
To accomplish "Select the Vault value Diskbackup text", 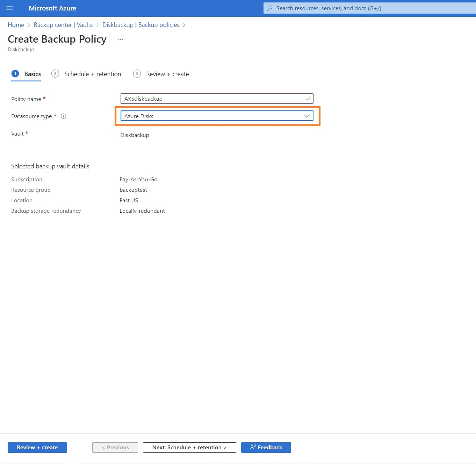I will pyautogui.click(x=135, y=135).
